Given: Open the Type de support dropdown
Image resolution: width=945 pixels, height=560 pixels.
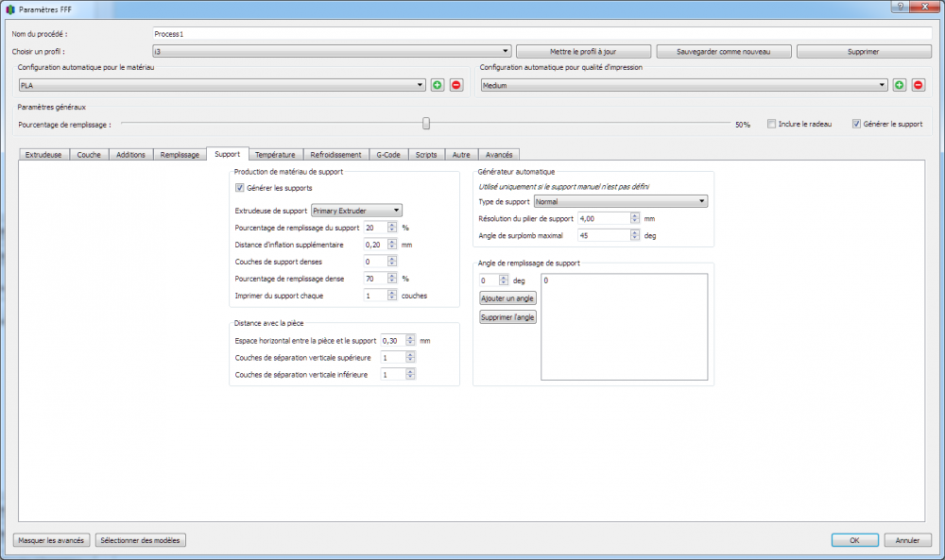Looking at the screenshot, I should [621, 201].
